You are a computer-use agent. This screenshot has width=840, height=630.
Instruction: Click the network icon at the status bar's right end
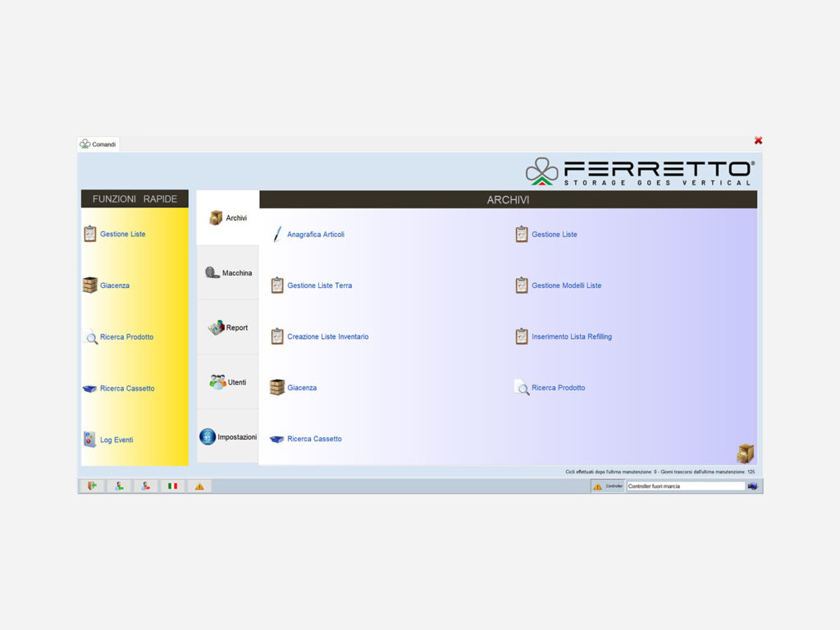pos(753,486)
